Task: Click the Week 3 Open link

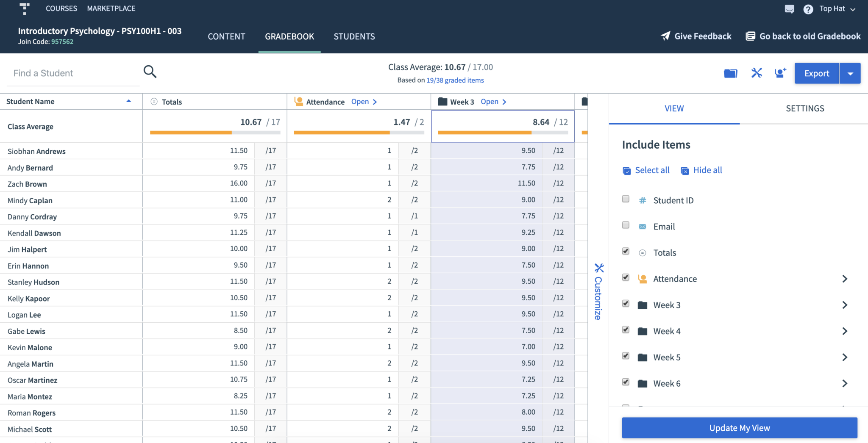Action: point(493,102)
